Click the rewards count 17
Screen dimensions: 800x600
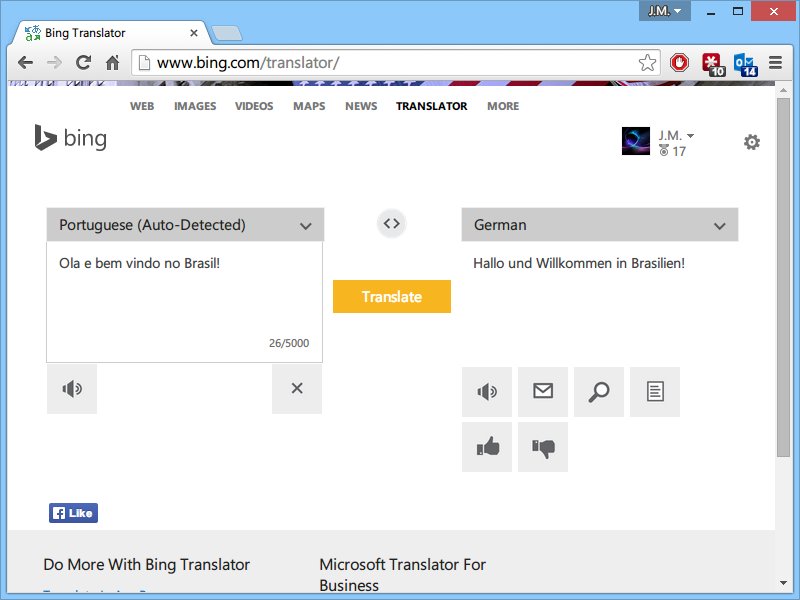click(672, 151)
